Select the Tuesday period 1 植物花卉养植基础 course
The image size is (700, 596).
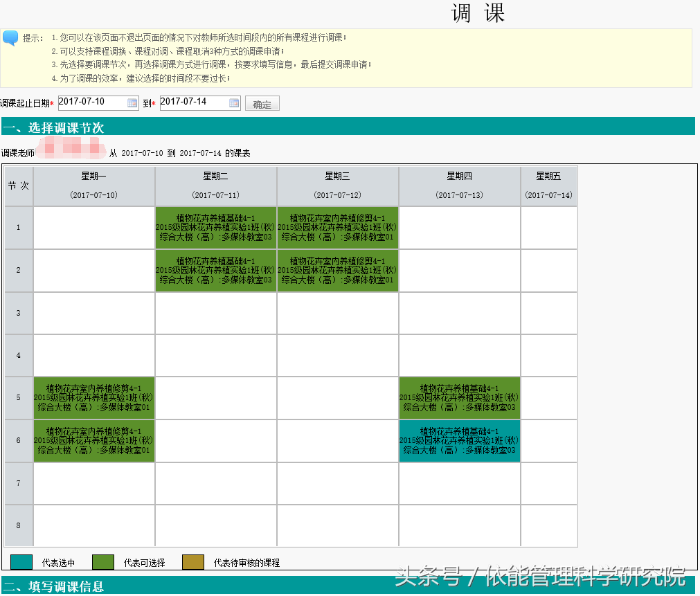click(x=215, y=227)
